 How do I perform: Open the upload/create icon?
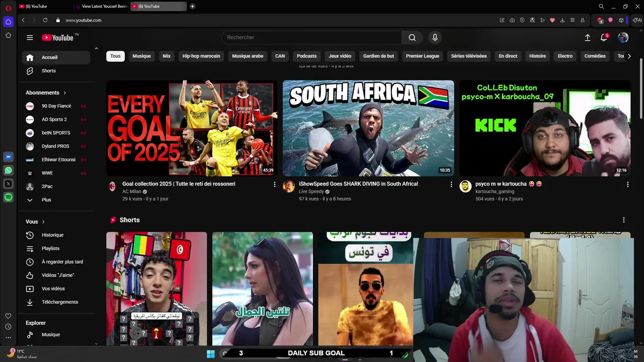point(587,37)
